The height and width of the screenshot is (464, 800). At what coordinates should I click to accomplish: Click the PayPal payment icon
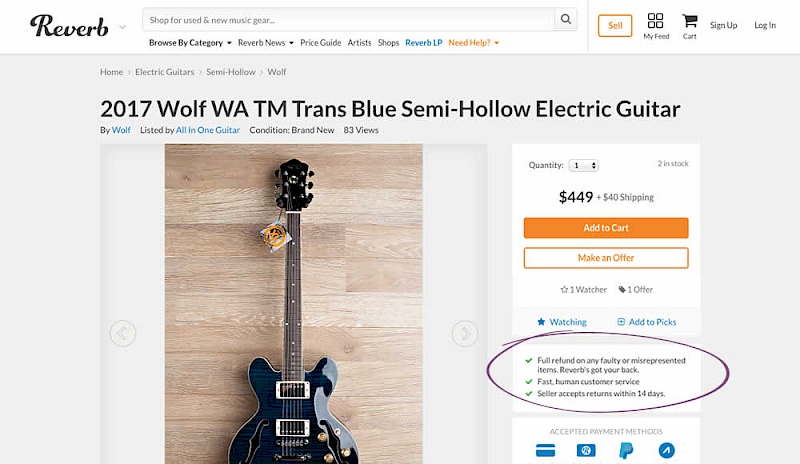627,450
